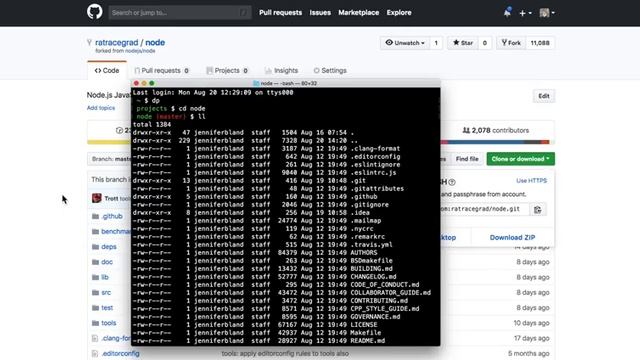Click the folder icon beside .github
This screenshot has height=360, width=640.
pos(96,216)
